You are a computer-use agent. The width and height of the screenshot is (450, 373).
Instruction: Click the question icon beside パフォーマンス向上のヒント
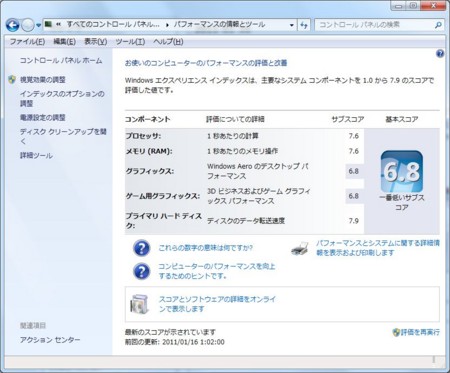(x=141, y=271)
